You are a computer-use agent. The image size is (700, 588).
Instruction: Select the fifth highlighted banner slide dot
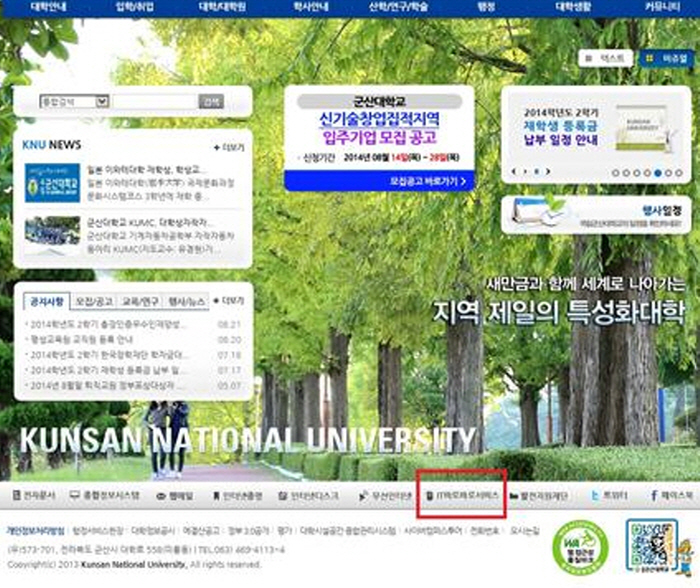658,173
